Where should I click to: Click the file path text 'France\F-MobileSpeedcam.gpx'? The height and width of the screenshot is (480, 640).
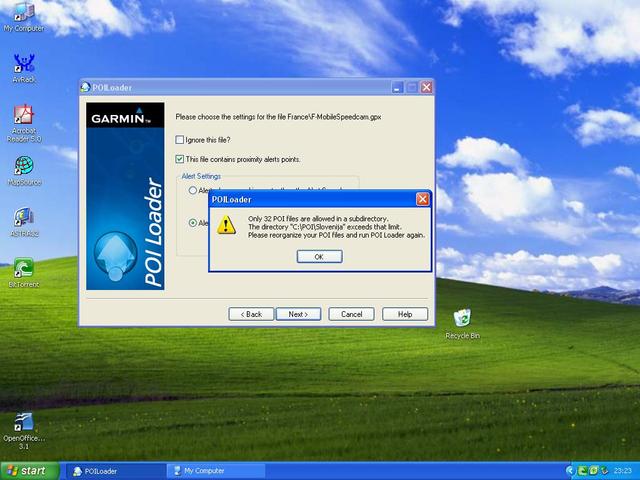tap(334, 117)
